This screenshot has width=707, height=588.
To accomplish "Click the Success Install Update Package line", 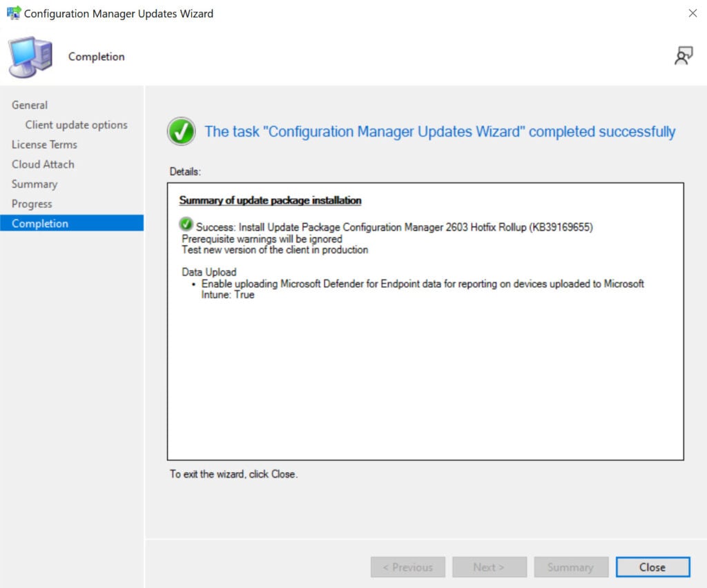I will point(394,227).
